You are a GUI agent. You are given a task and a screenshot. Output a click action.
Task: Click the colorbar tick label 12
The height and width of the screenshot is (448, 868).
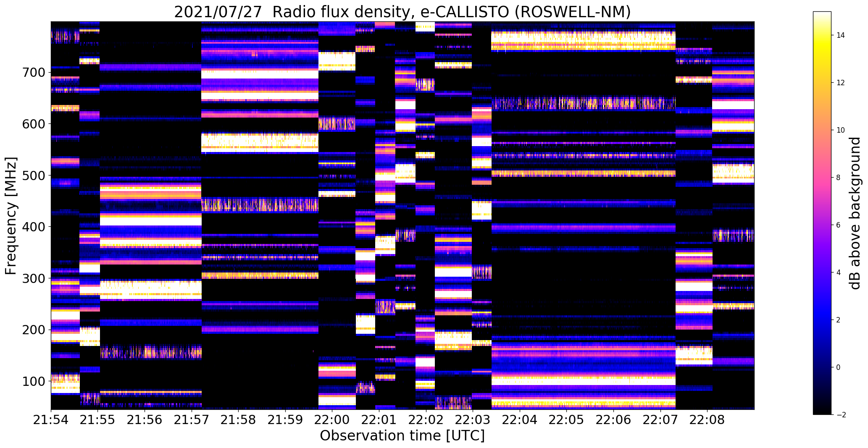pyautogui.click(x=841, y=83)
